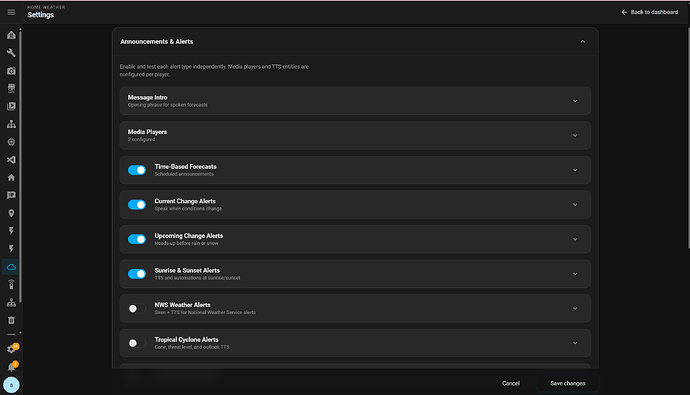Screen dimensions: 690x395
Task: Open the camera sidebar item
Action: click(11, 71)
